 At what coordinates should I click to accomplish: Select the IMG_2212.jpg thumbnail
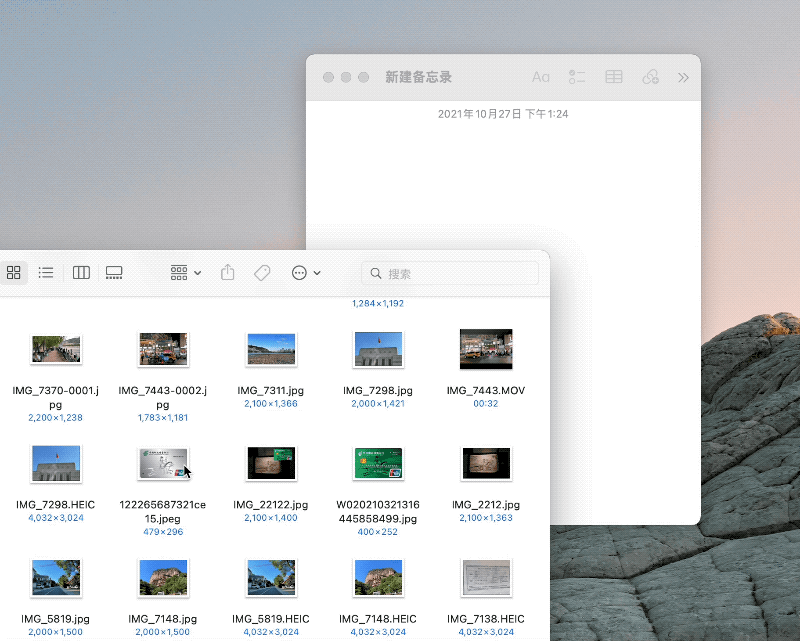tap(486, 463)
